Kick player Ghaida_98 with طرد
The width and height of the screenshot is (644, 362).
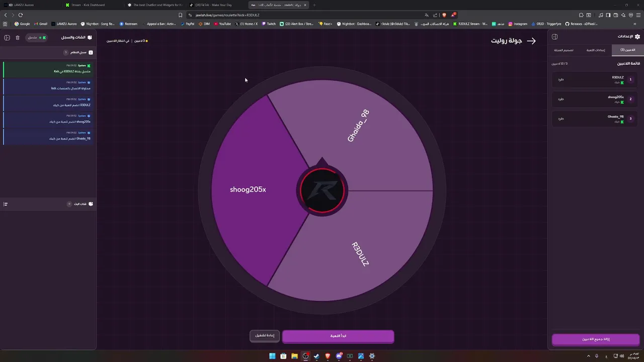pos(561,119)
